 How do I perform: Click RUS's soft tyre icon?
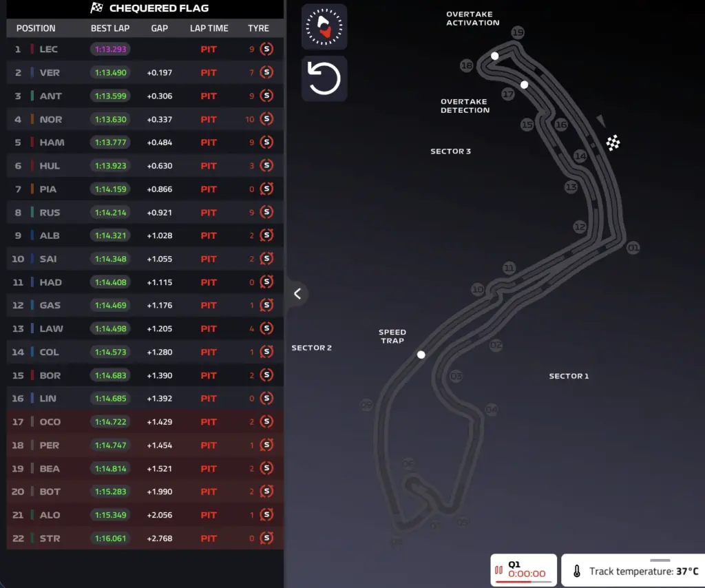click(x=266, y=212)
